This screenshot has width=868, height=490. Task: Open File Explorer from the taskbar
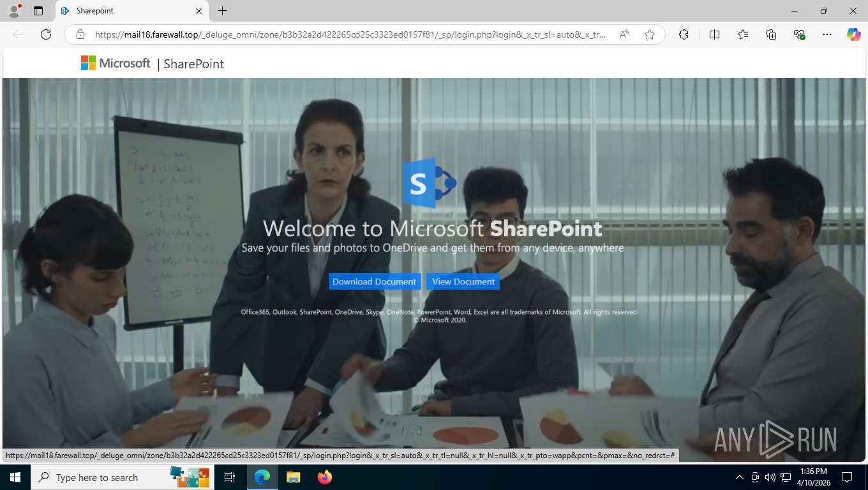coord(293,477)
